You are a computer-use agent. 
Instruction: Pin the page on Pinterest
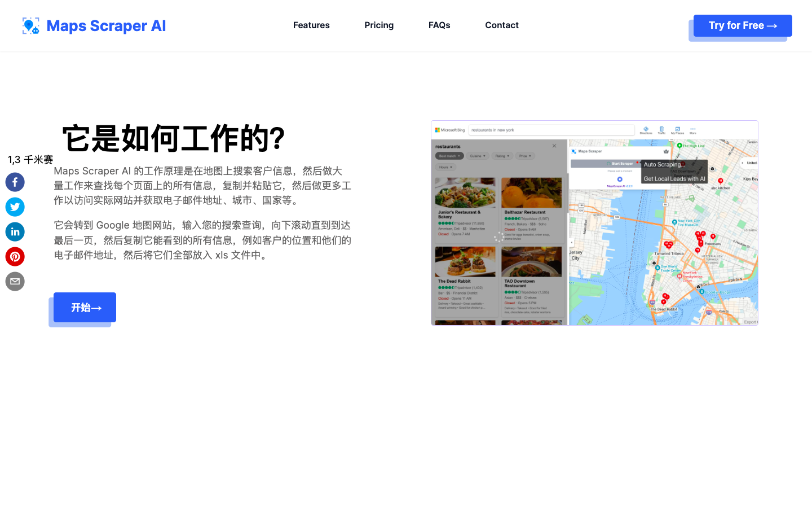pos(15,257)
